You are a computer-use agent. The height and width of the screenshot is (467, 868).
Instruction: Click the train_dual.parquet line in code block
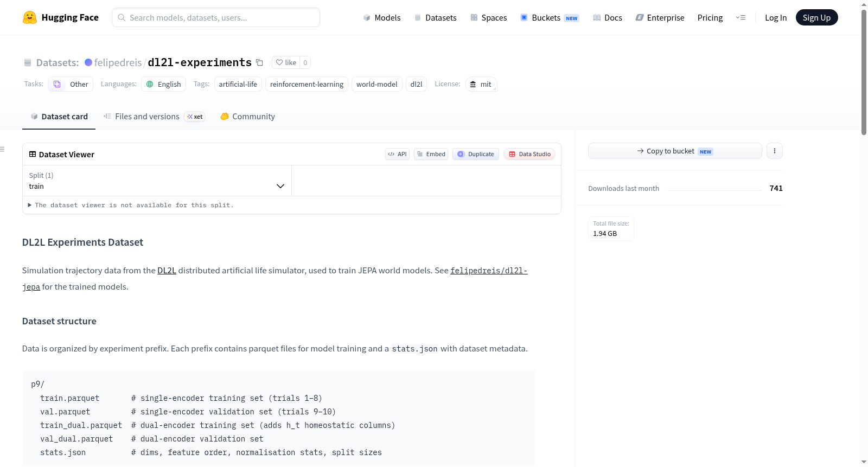218,425
